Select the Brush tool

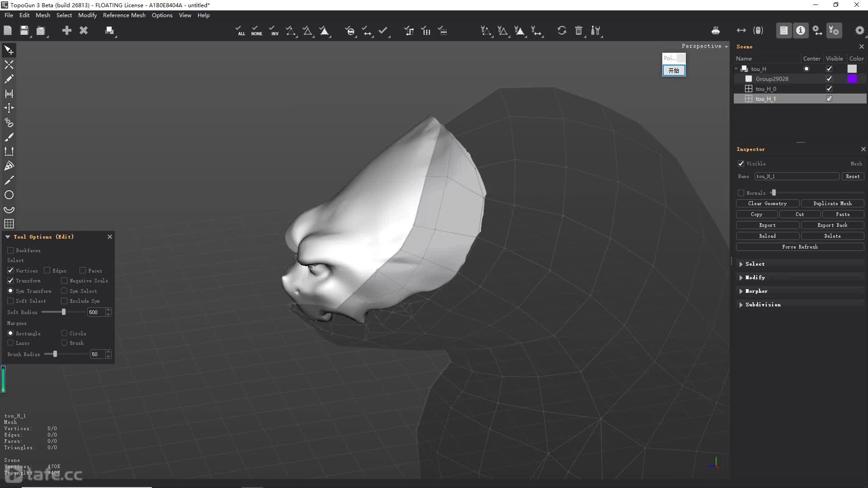pyautogui.click(x=9, y=137)
